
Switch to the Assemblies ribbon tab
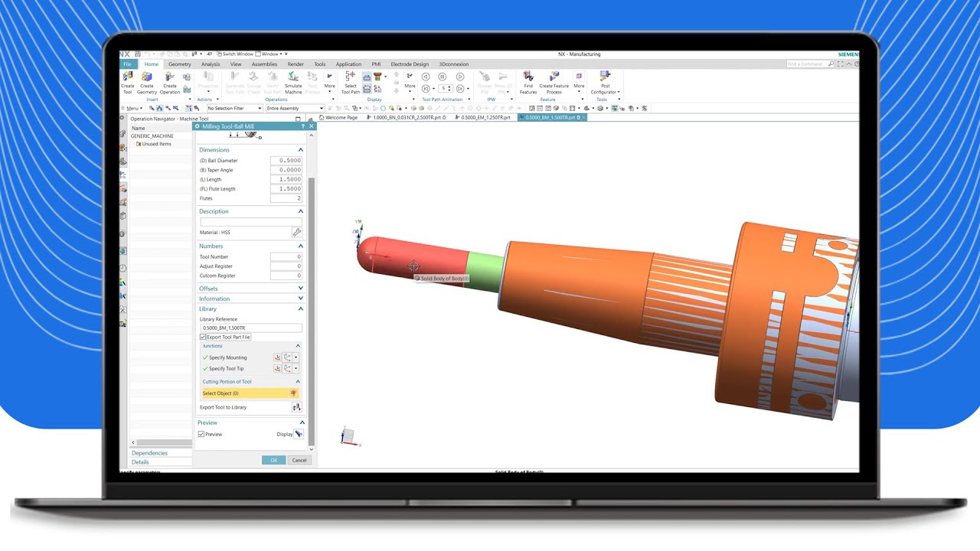[264, 64]
